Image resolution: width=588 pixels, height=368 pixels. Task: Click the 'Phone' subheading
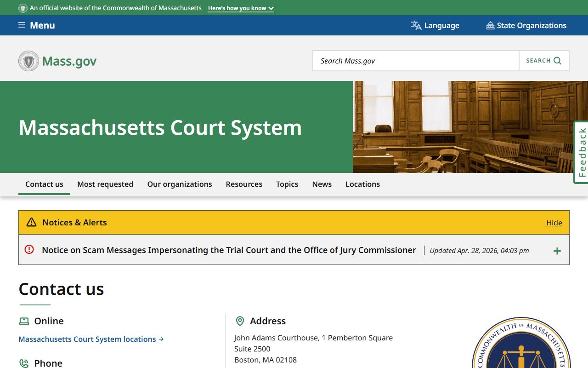pyautogui.click(x=48, y=363)
